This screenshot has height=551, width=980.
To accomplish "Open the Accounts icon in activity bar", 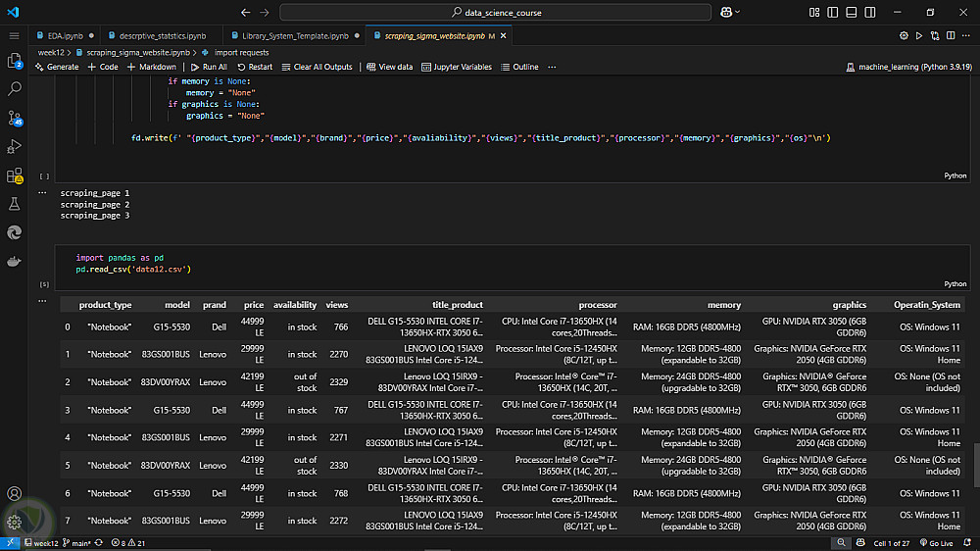I will pos(15,493).
